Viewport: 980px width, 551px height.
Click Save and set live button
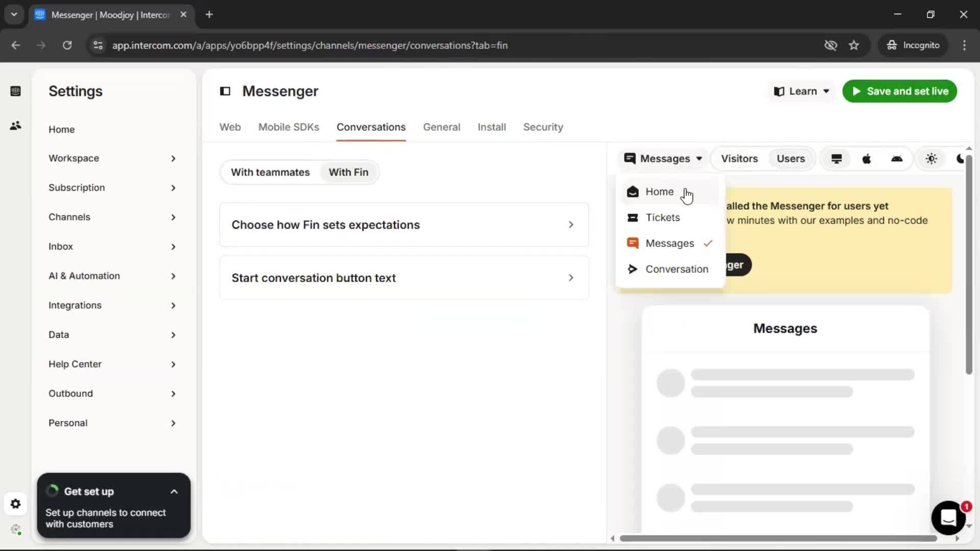(x=899, y=91)
